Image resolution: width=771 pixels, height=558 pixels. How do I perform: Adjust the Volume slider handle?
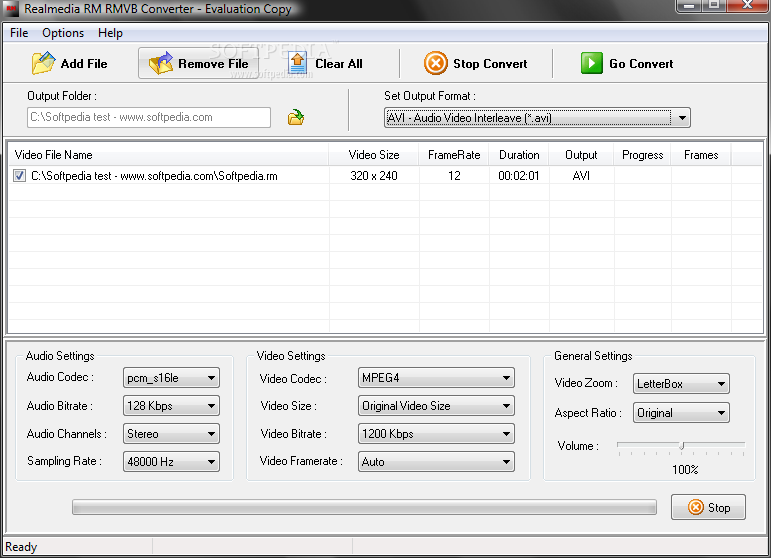coord(682,445)
